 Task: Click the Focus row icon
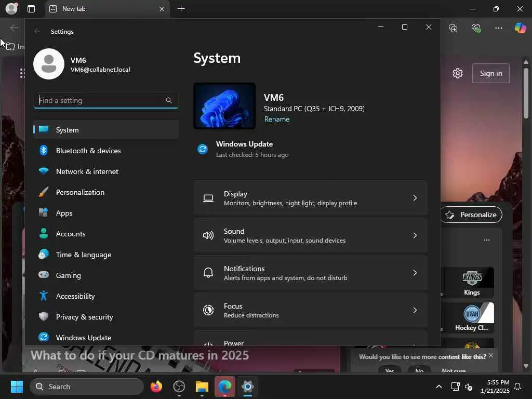pos(208,310)
